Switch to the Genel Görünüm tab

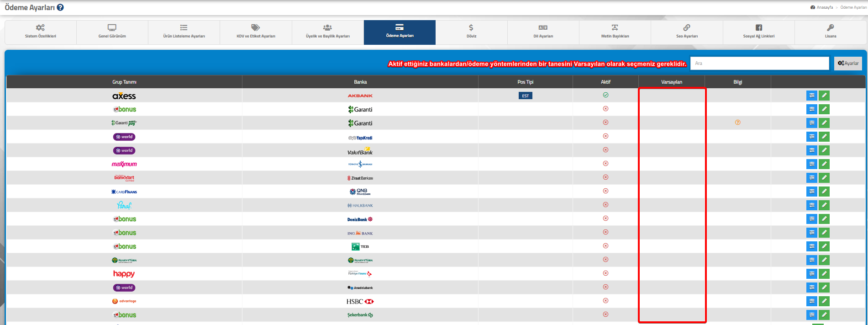112,32
